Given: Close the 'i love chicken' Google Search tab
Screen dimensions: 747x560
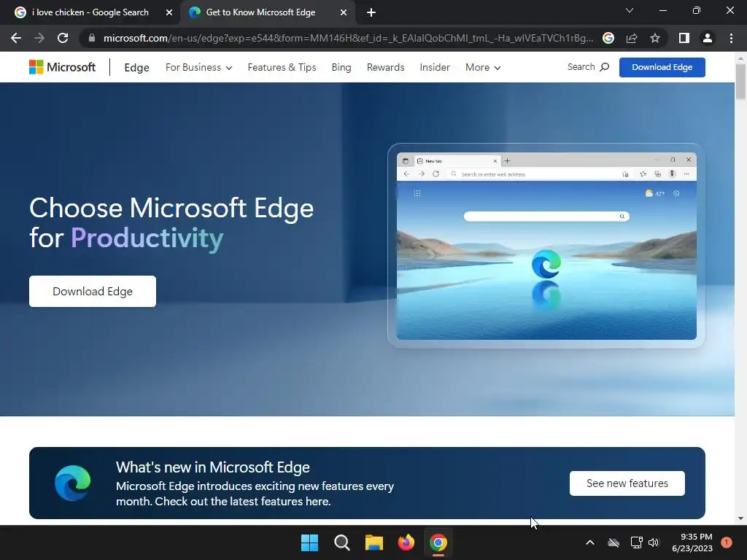Looking at the screenshot, I should 169,12.
